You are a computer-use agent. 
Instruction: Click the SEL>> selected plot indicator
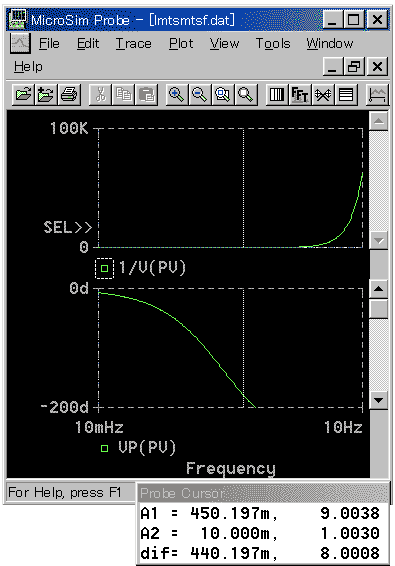tap(68, 227)
